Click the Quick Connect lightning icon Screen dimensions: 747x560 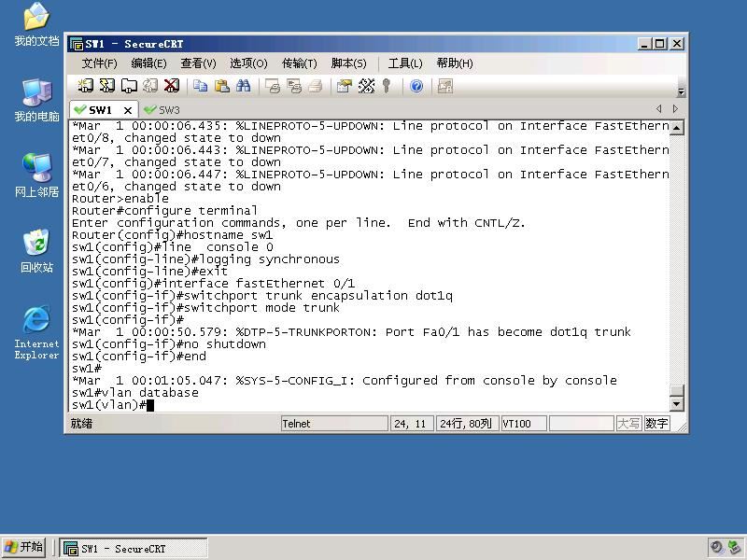(106, 86)
